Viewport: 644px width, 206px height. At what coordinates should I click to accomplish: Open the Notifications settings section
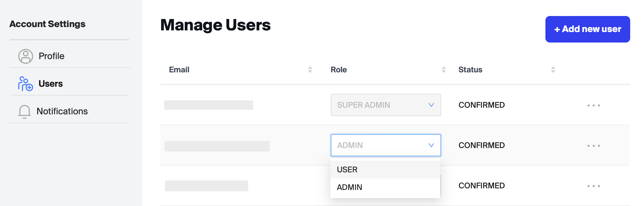pos(62,111)
